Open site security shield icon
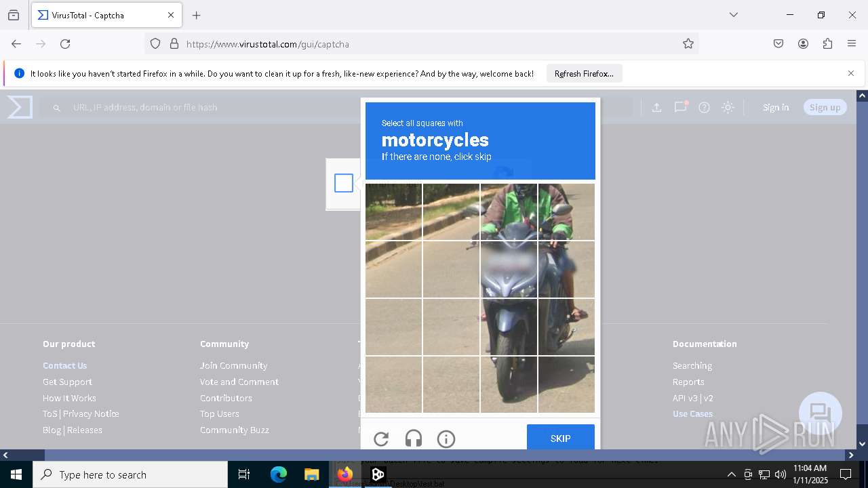 [155, 44]
